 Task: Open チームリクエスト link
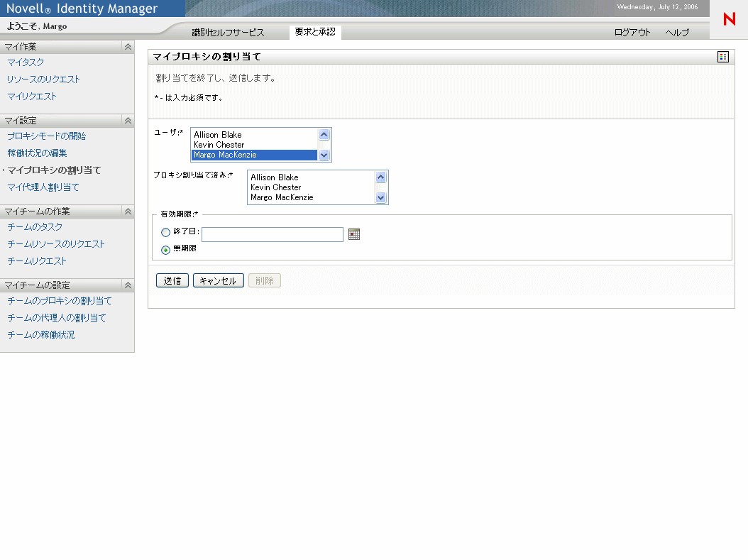(x=37, y=261)
